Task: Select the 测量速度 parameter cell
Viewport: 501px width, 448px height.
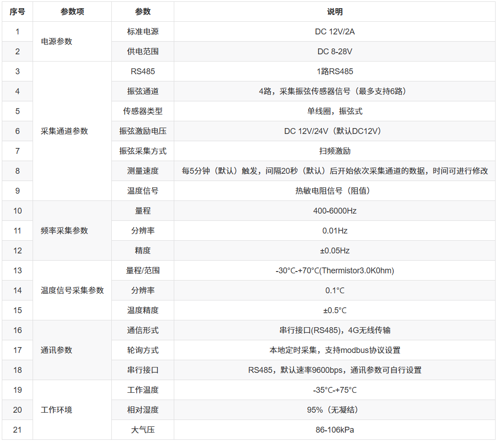Action: (142, 171)
